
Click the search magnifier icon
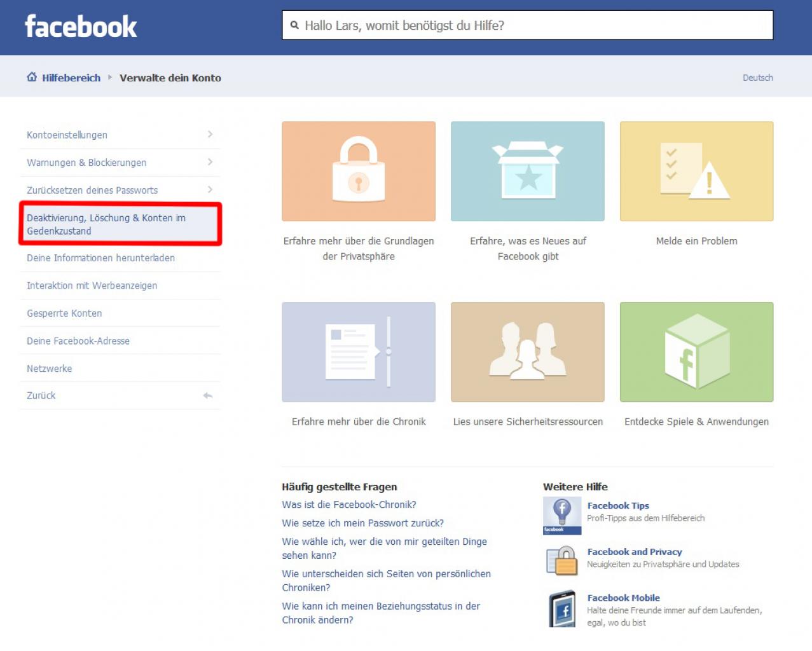[294, 25]
